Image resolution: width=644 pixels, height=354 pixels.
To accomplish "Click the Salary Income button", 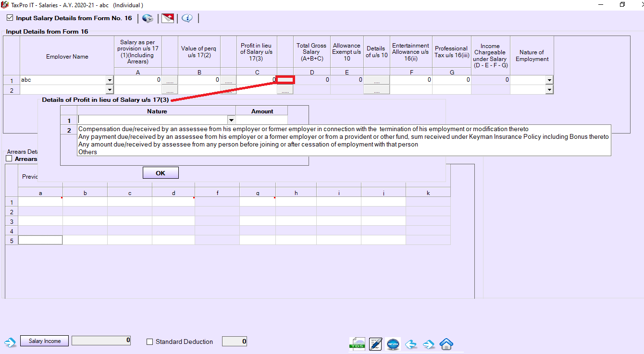I will 45,341.
